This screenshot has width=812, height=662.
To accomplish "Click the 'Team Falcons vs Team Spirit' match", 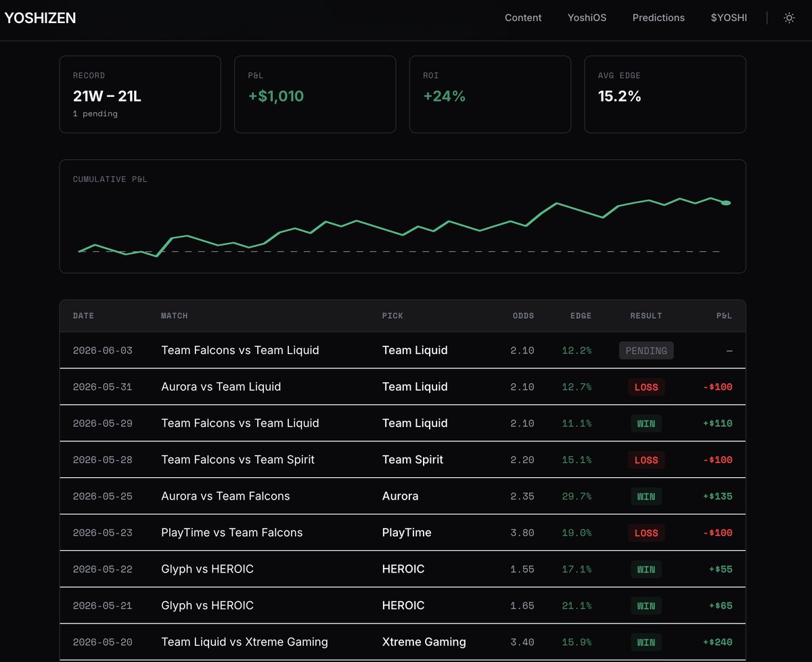I will click(x=238, y=460).
